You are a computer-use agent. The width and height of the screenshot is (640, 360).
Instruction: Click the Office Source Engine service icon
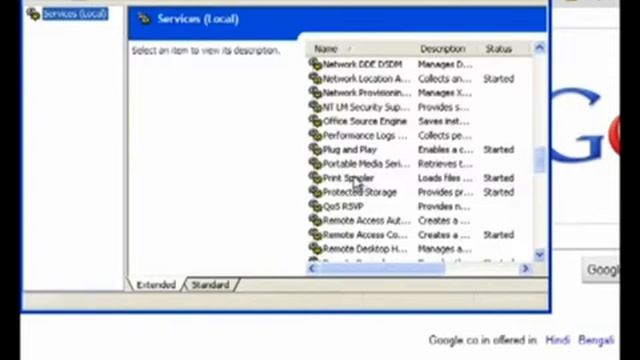click(x=315, y=121)
